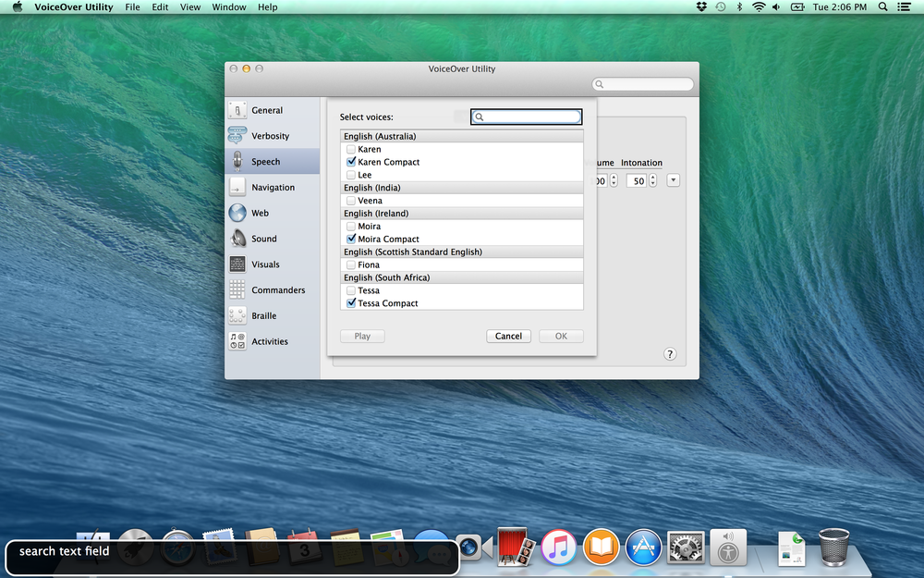Launch iBooks from the Dock
The width and height of the screenshot is (924, 578).
point(602,547)
